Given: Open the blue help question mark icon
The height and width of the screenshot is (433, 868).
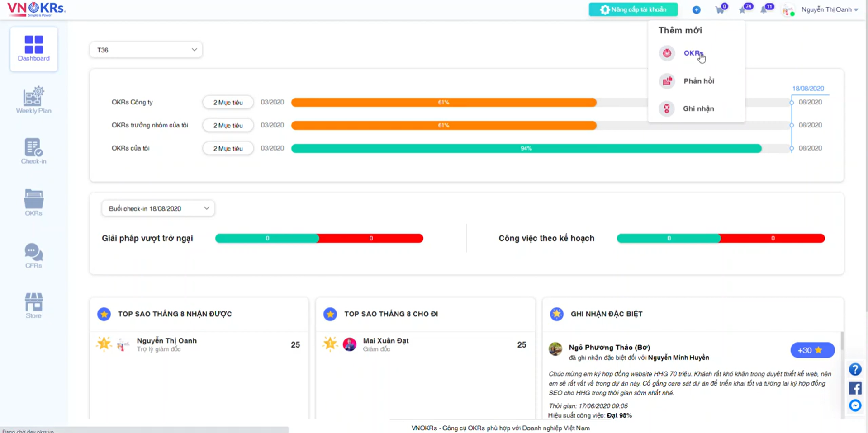Looking at the screenshot, I should (x=855, y=369).
